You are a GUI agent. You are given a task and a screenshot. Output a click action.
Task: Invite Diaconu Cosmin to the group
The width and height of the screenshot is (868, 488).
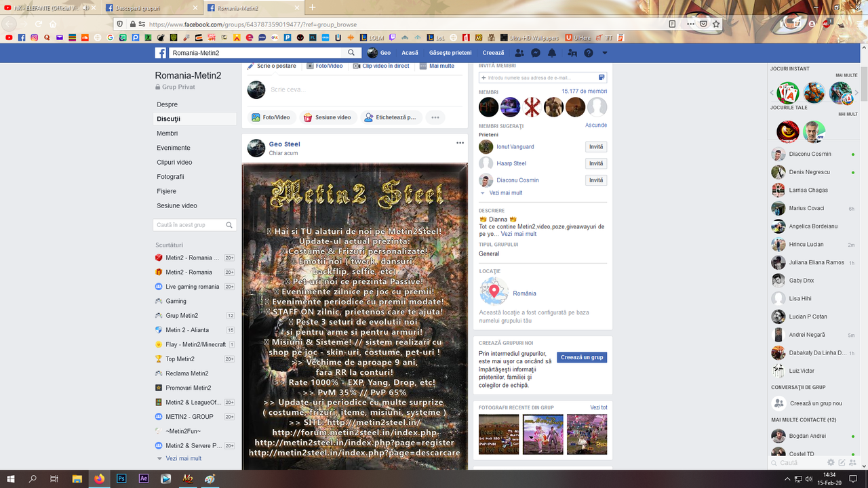pyautogui.click(x=596, y=180)
